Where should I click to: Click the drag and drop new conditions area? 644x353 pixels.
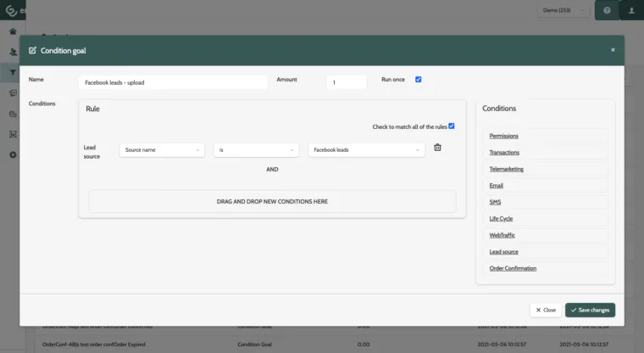point(272,201)
